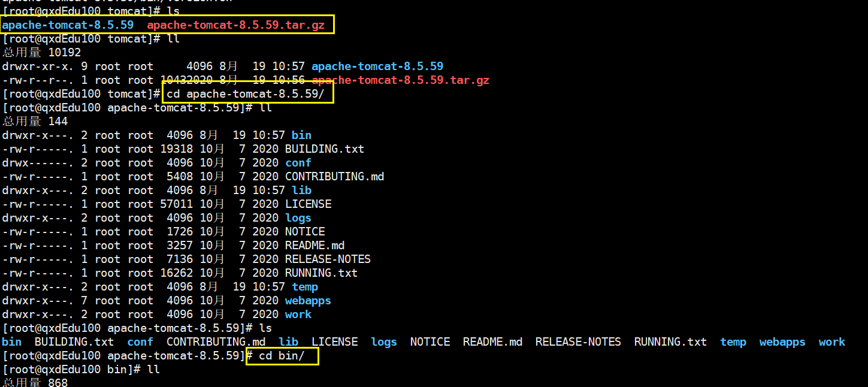The image size is (868, 387).
Task: Click the file size 19318 for BUILDING.txt
Action: (177, 149)
